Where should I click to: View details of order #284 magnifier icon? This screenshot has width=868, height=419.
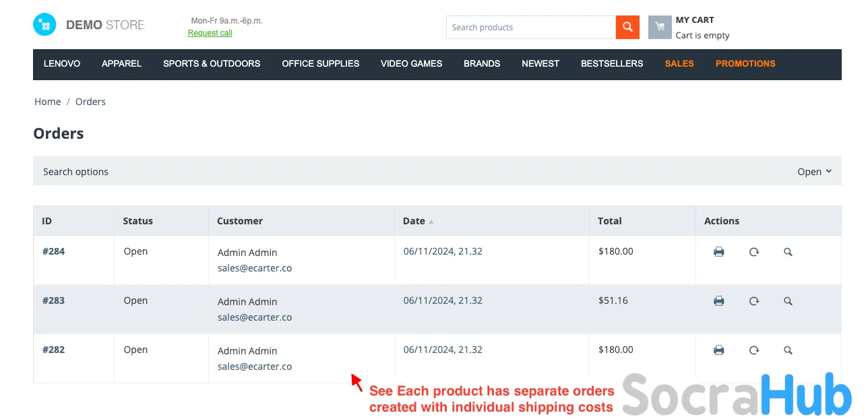click(x=788, y=252)
